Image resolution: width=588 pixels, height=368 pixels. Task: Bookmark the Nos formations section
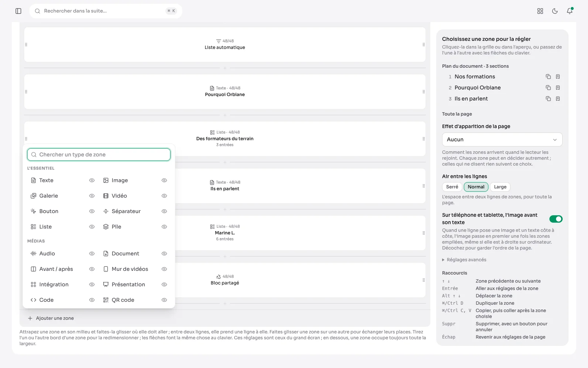[558, 77]
